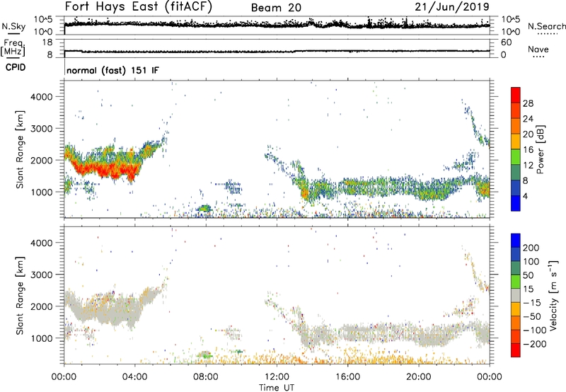Image resolution: width=566 pixels, height=392 pixels.
Task: Click the 'Slant Range [km]' label of the power panel
Action: tap(20, 149)
